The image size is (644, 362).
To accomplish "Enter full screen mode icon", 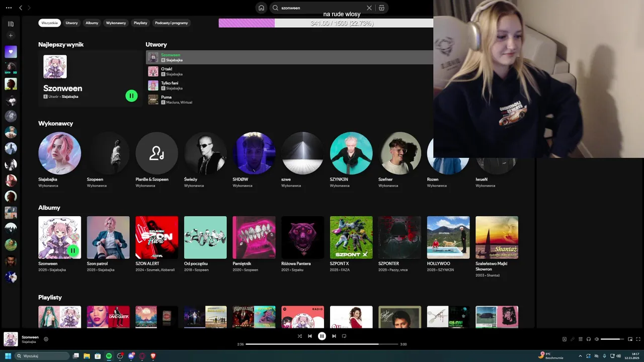I will 638,339.
